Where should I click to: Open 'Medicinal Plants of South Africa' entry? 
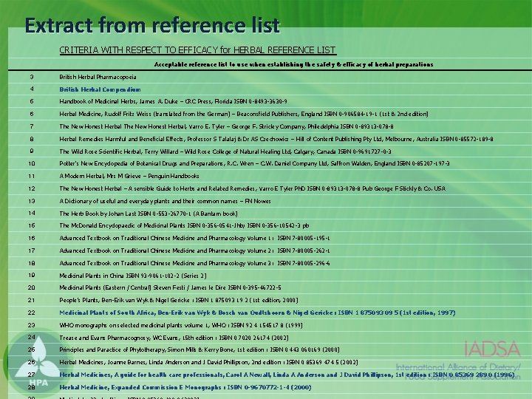pyautogui.click(x=257, y=313)
